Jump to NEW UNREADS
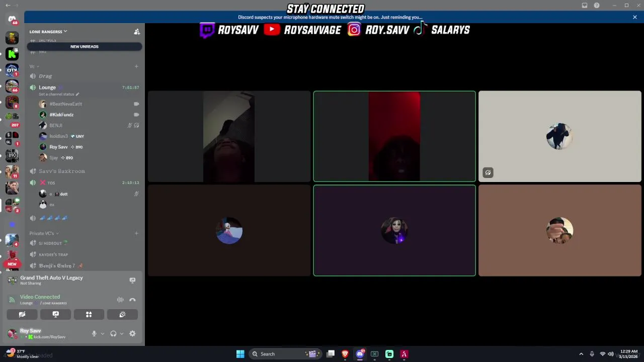This screenshot has width=644, height=362. click(85, 47)
